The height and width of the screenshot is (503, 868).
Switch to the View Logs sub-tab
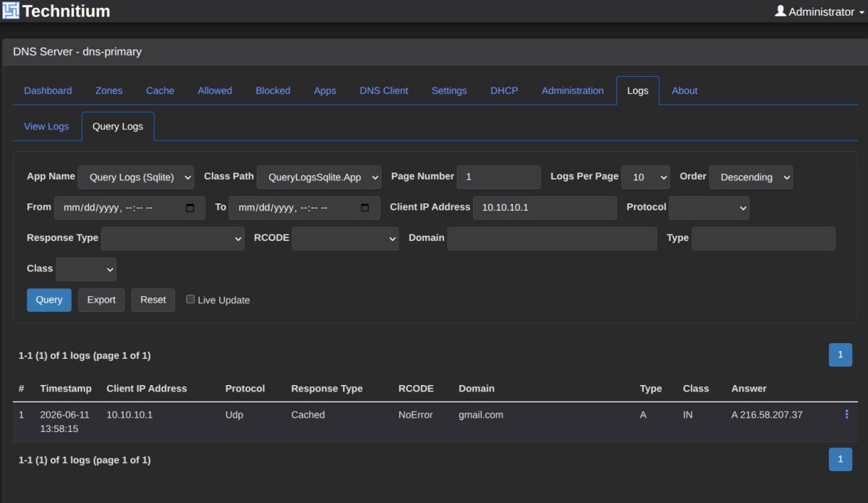pos(46,126)
